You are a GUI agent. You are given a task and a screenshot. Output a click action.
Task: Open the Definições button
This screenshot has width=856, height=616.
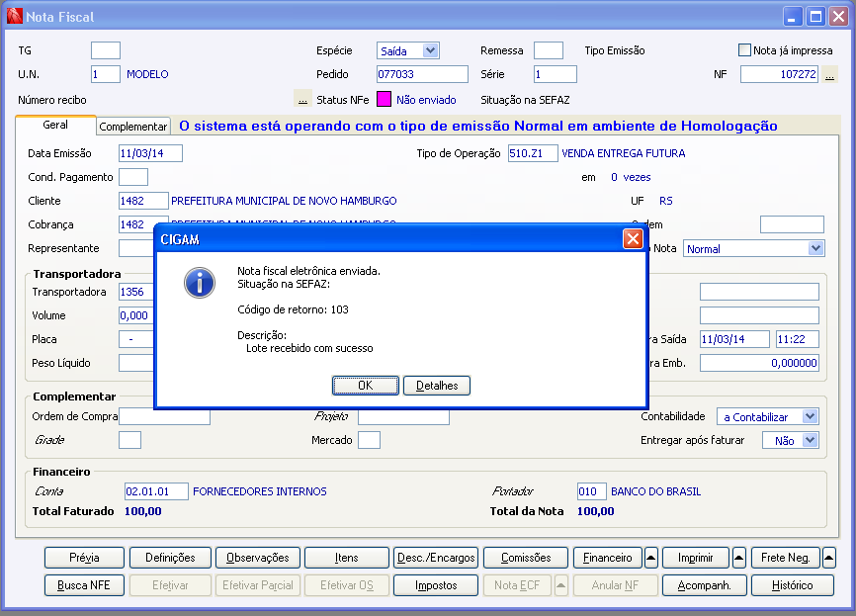[x=170, y=558]
